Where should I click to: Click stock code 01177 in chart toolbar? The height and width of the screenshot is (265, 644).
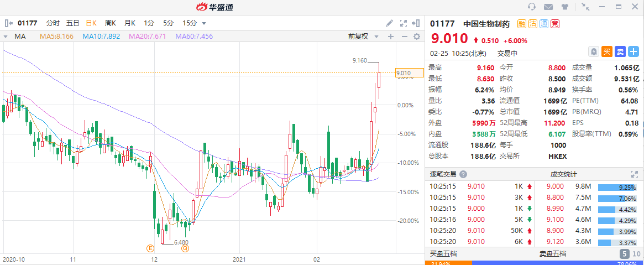pyautogui.click(x=29, y=23)
